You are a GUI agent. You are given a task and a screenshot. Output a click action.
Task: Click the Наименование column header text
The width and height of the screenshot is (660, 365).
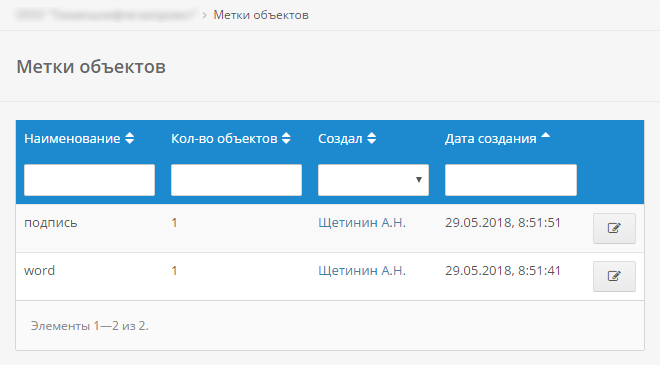72,139
